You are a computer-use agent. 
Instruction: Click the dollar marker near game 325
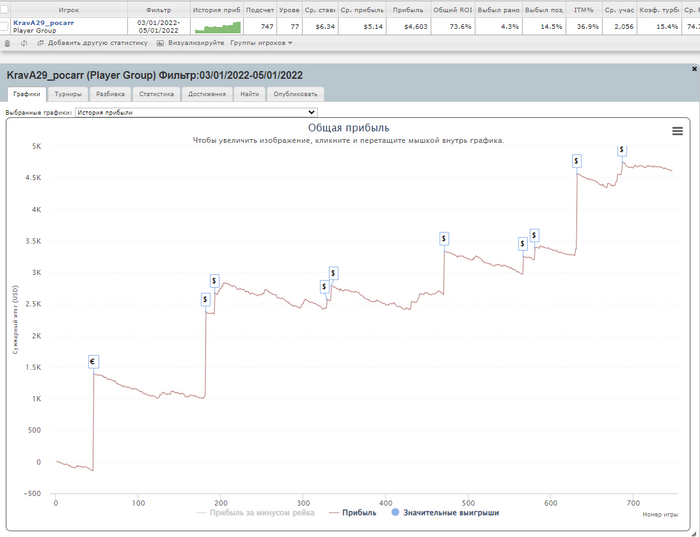(x=325, y=287)
